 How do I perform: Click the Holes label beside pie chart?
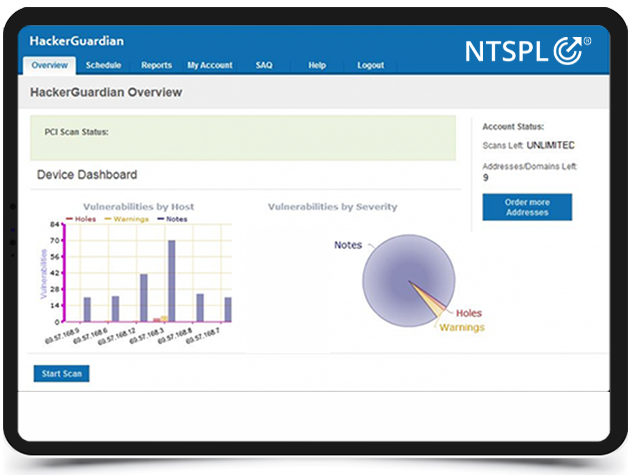tap(469, 313)
